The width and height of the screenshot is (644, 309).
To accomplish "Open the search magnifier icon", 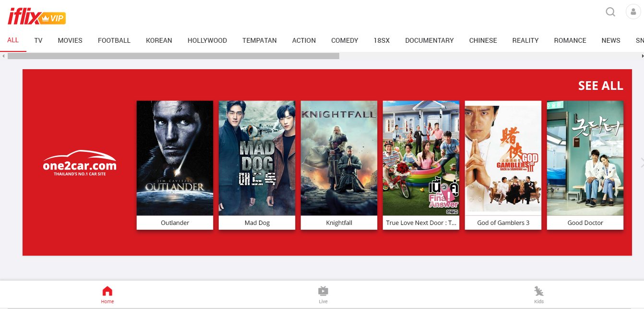I will click(610, 12).
